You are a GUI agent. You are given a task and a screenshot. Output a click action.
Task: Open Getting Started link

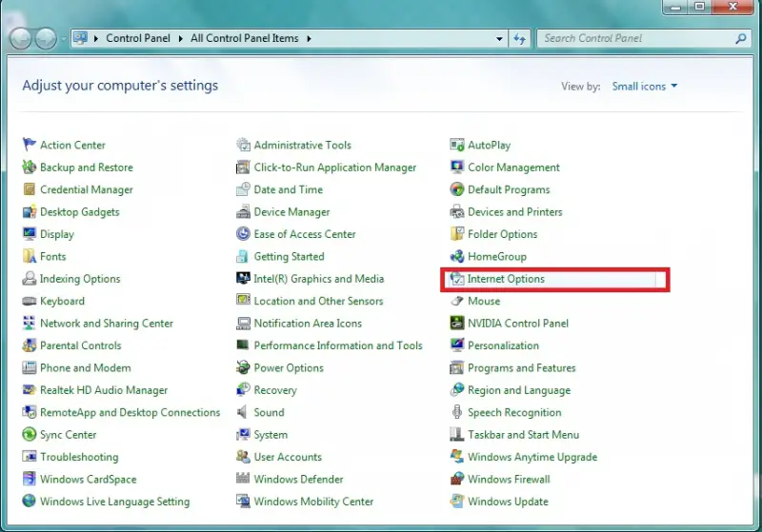point(290,256)
